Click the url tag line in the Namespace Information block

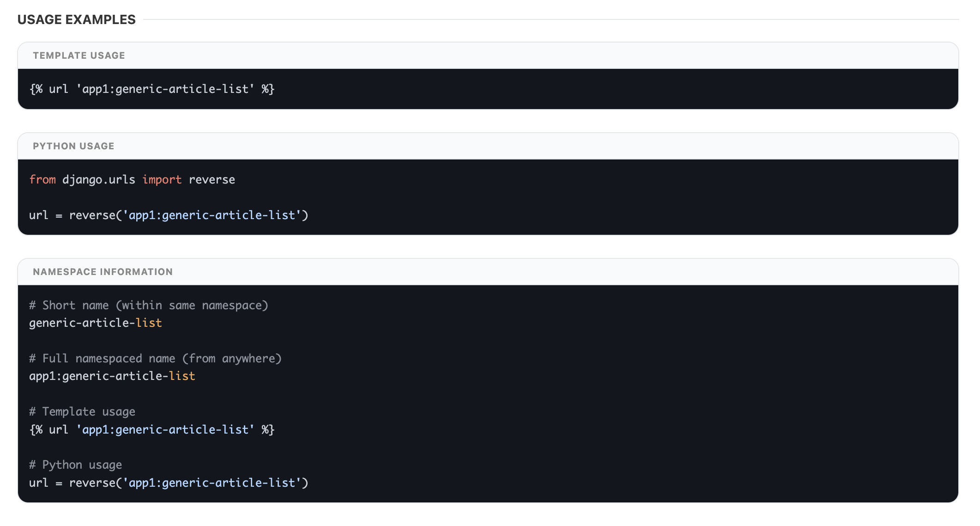click(x=152, y=429)
